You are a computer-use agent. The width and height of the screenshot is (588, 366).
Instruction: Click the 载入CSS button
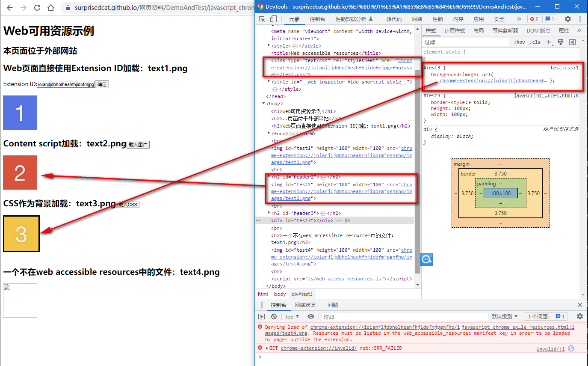[x=127, y=205]
